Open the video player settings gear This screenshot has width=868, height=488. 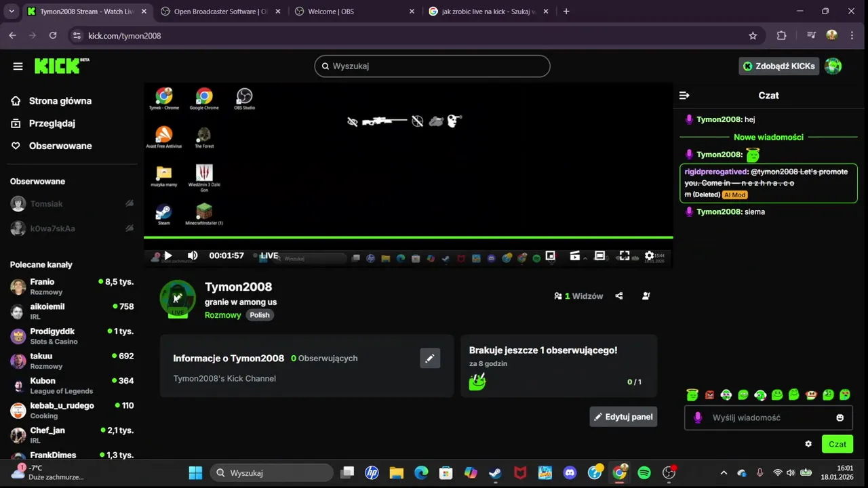pos(649,256)
